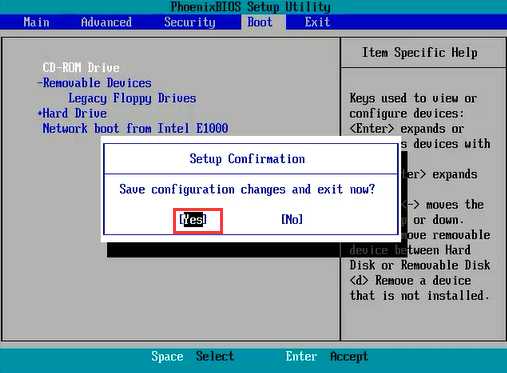Collapse the Removable Devices entry
Image resolution: width=507 pixels, height=373 pixels.
pyautogui.click(x=95, y=83)
